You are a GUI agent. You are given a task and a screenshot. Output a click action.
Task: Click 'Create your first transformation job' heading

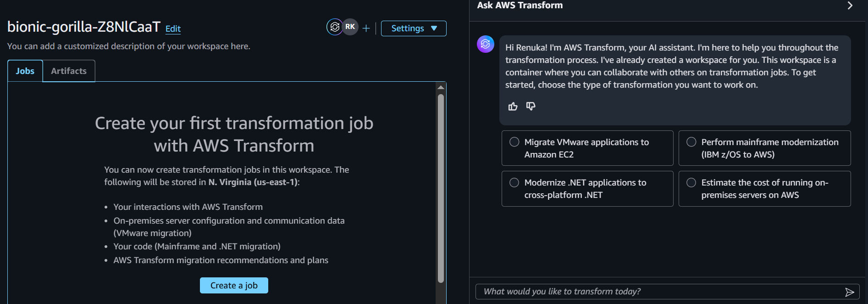click(x=234, y=134)
